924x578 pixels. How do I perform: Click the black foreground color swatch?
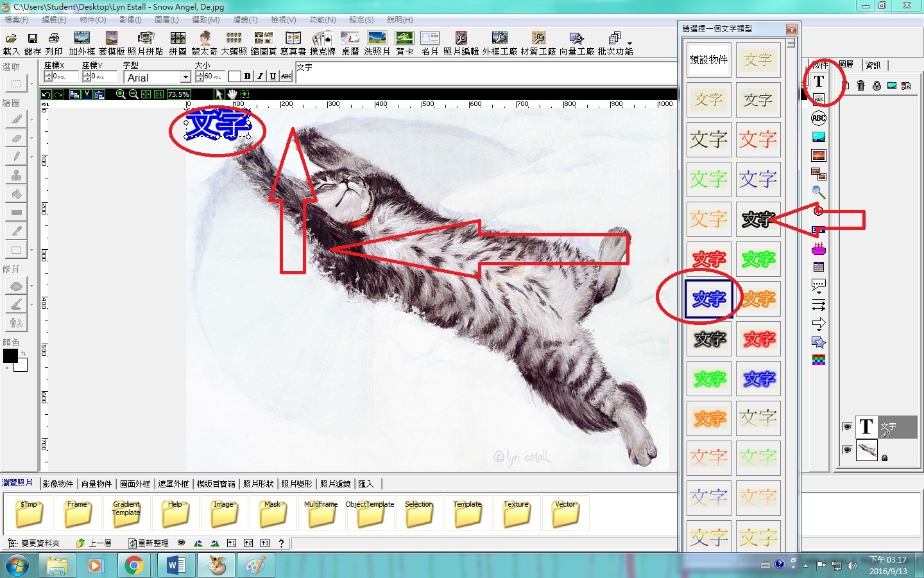[10, 356]
